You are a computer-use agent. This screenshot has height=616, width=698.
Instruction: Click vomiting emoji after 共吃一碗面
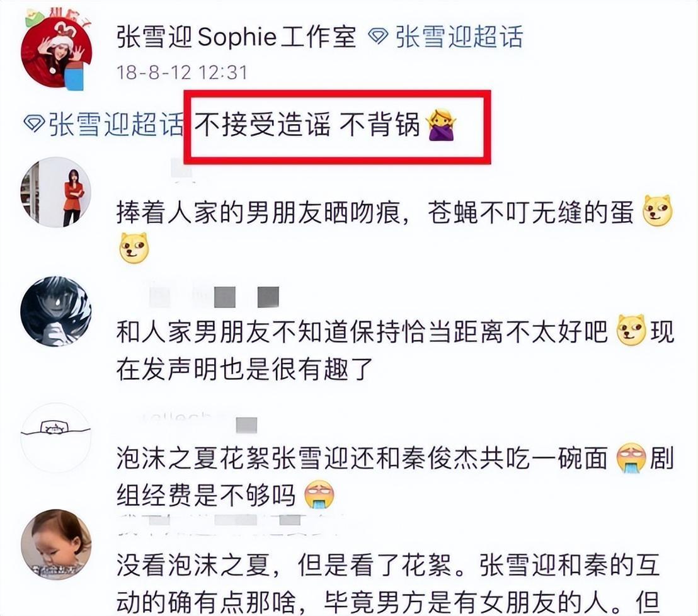[x=631, y=458]
